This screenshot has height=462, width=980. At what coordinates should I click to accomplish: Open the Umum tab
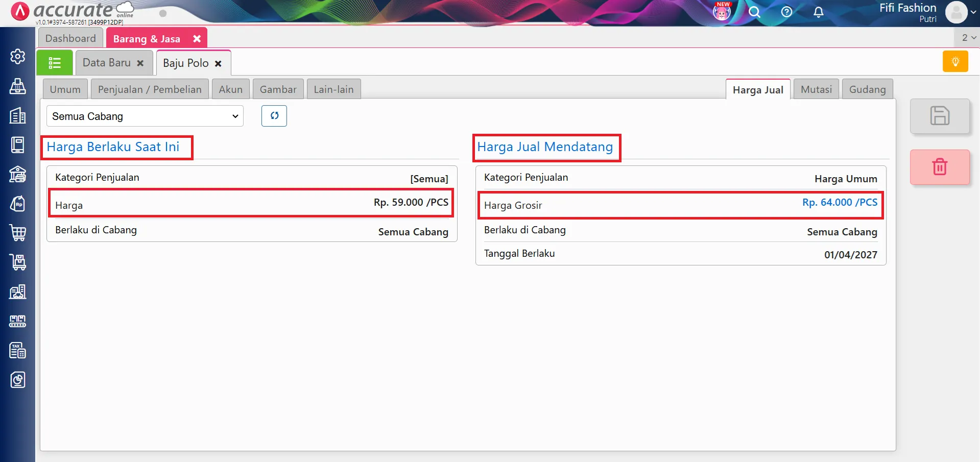65,89
